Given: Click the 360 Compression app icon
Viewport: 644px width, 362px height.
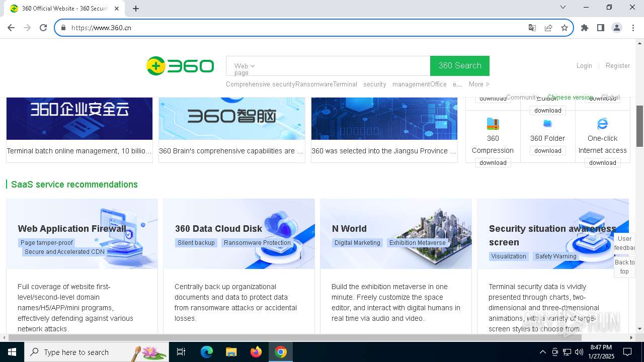Looking at the screenshot, I should coord(493,124).
